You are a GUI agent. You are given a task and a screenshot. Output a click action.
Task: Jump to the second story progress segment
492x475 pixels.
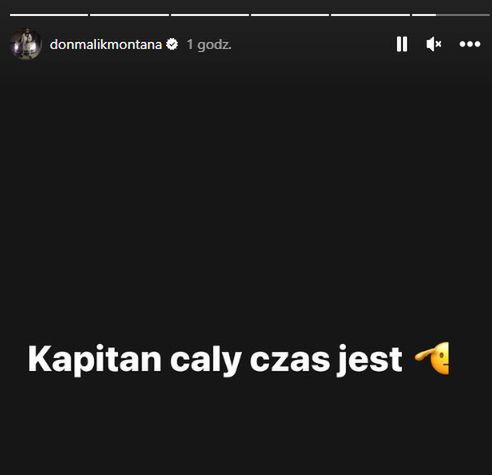click(x=129, y=15)
